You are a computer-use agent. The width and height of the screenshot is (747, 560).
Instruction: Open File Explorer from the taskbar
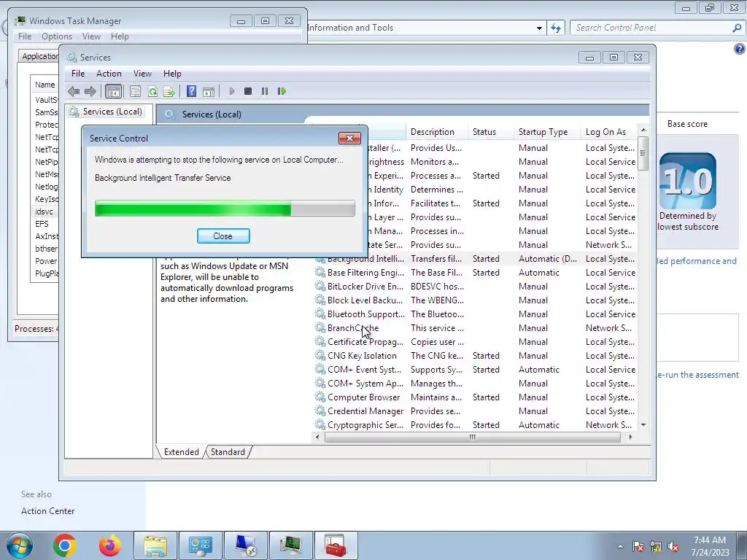tap(155, 545)
